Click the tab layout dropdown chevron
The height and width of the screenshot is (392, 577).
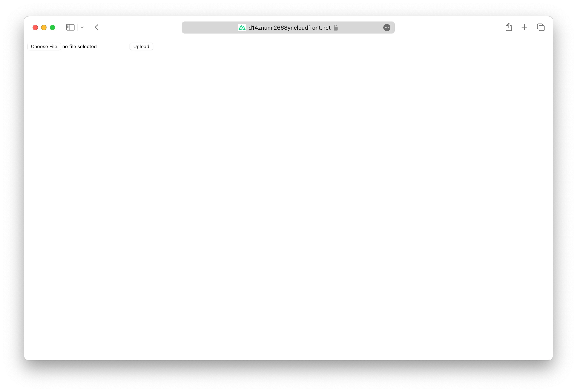coord(82,28)
